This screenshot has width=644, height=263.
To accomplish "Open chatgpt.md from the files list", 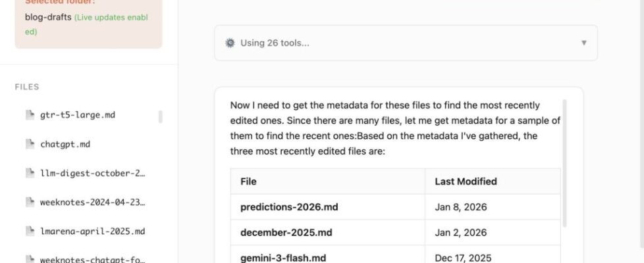I will tap(65, 143).
